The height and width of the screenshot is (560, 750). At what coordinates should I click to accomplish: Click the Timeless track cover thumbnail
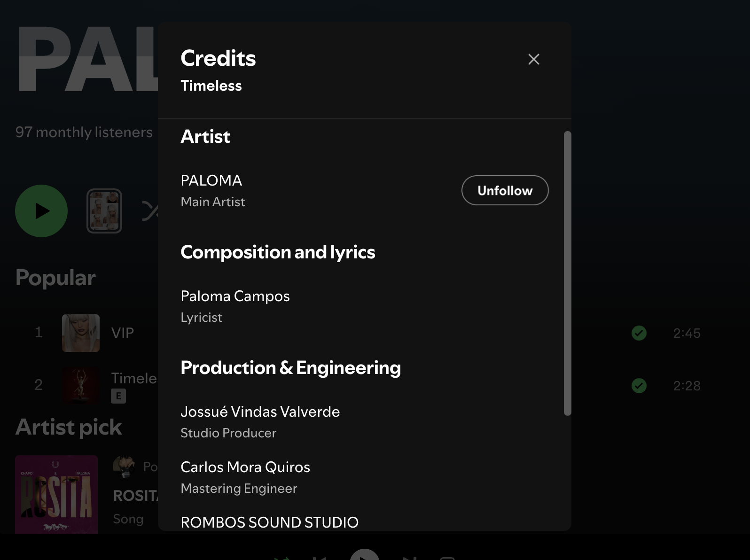point(81,386)
